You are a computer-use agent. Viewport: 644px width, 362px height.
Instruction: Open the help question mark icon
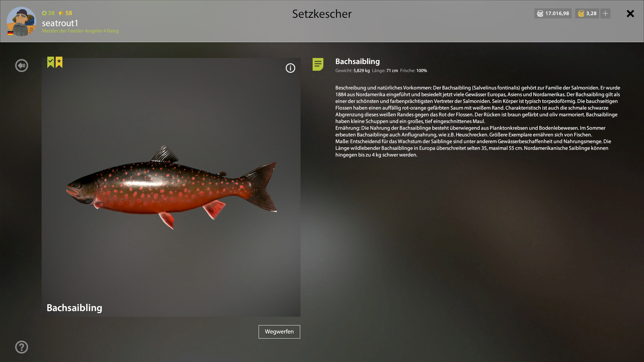[21, 347]
